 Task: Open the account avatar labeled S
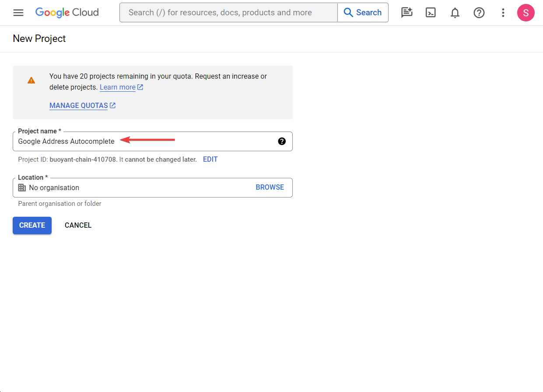(526, 13)
